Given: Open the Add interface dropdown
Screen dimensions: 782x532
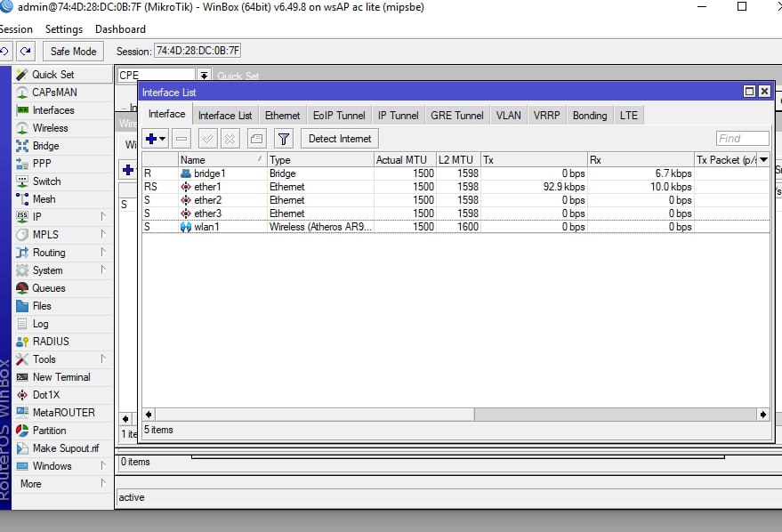Looking at the screenshot, I should pos(155,139).
